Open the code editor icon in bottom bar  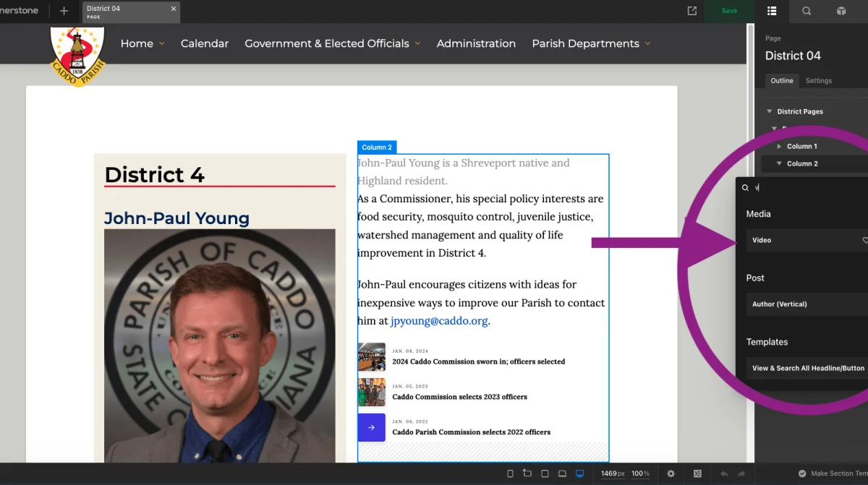(697, 473)
